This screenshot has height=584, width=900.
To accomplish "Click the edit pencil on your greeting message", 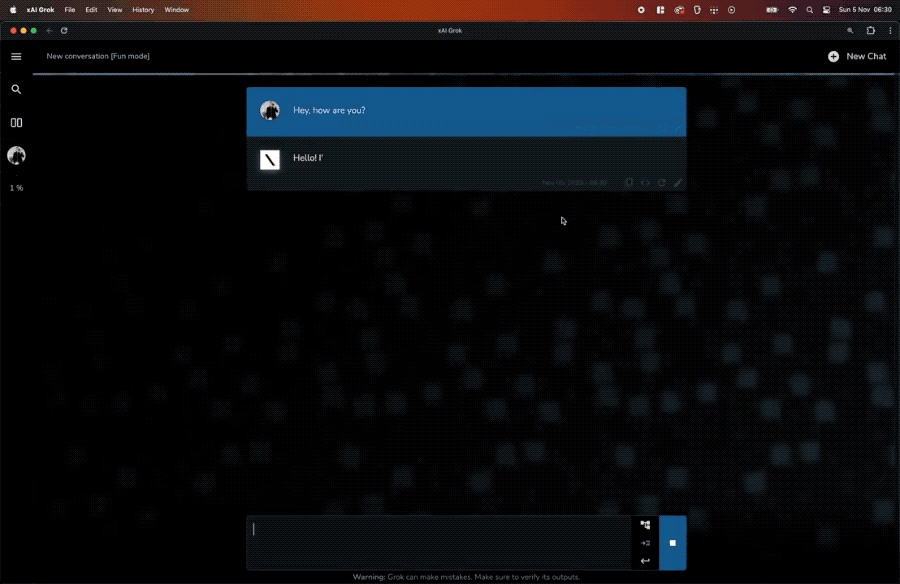I will pos(679,128).
